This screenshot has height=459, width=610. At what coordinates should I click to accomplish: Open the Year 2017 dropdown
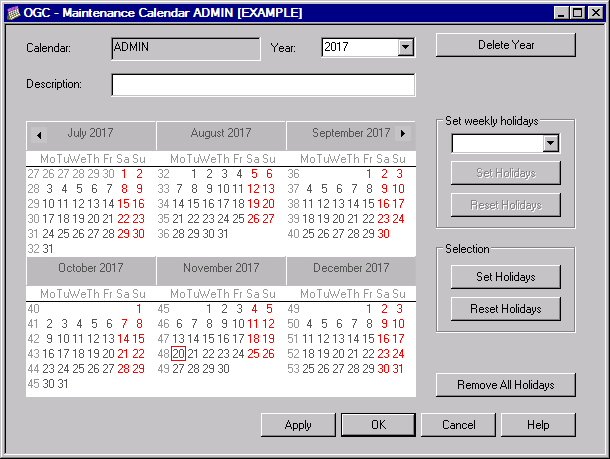tap(405, 47)
